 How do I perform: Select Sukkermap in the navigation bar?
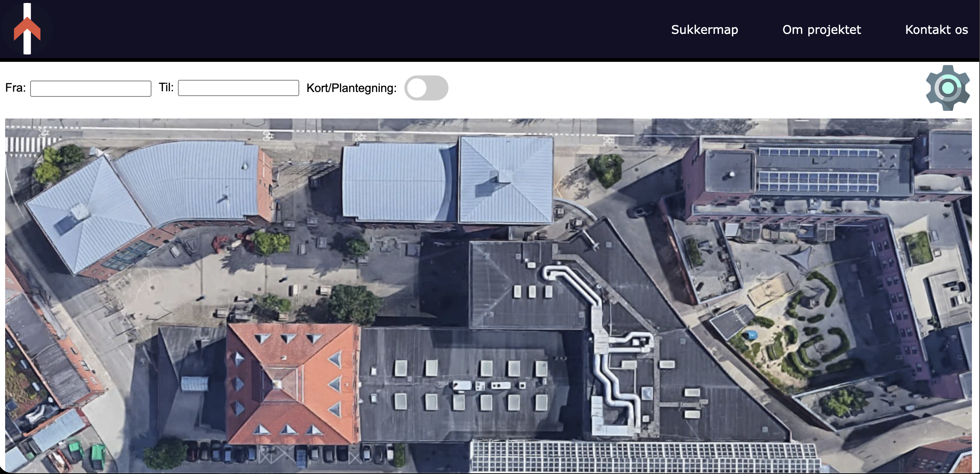point(705,30)
